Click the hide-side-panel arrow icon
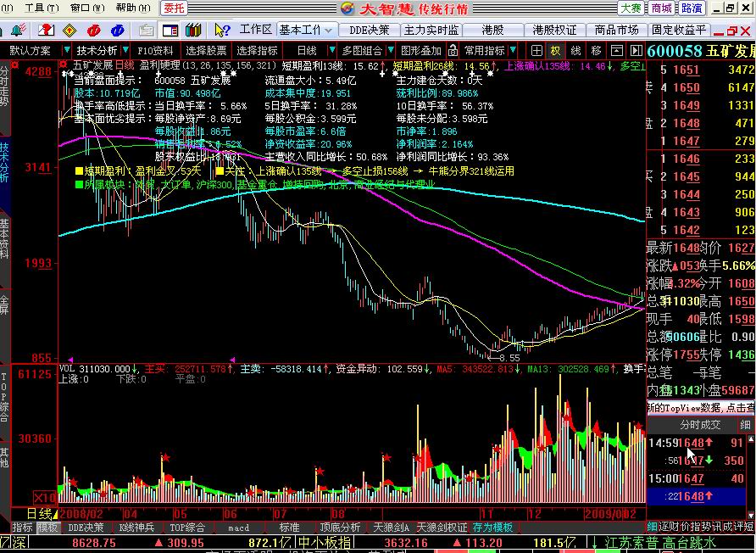Viewport: 756px width, 553px height. (x=636, y=50)
